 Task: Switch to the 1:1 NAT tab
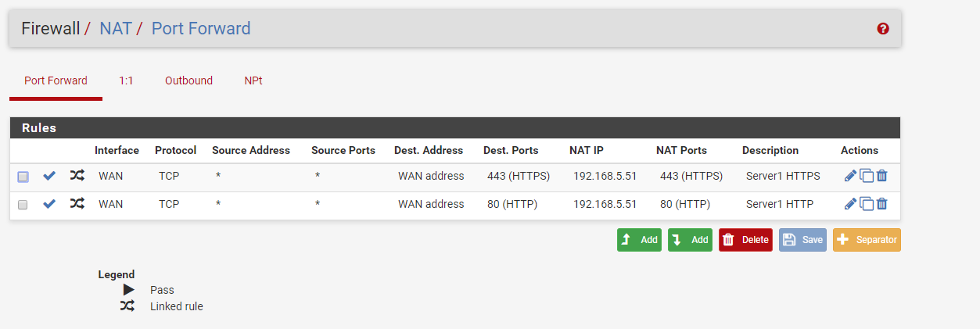pyautogui.click(x=126, y=80)
